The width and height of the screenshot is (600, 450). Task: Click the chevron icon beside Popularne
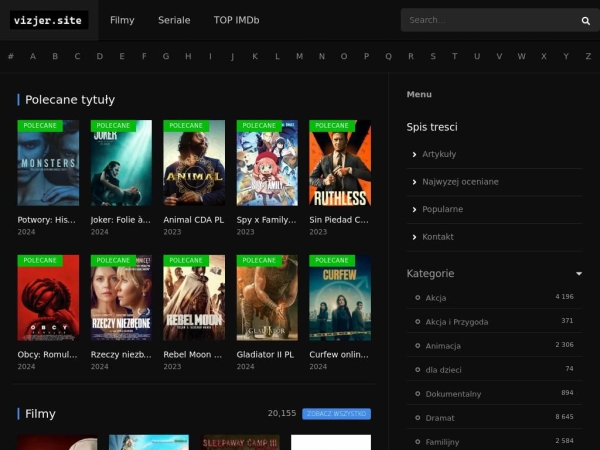coord(414,209)
